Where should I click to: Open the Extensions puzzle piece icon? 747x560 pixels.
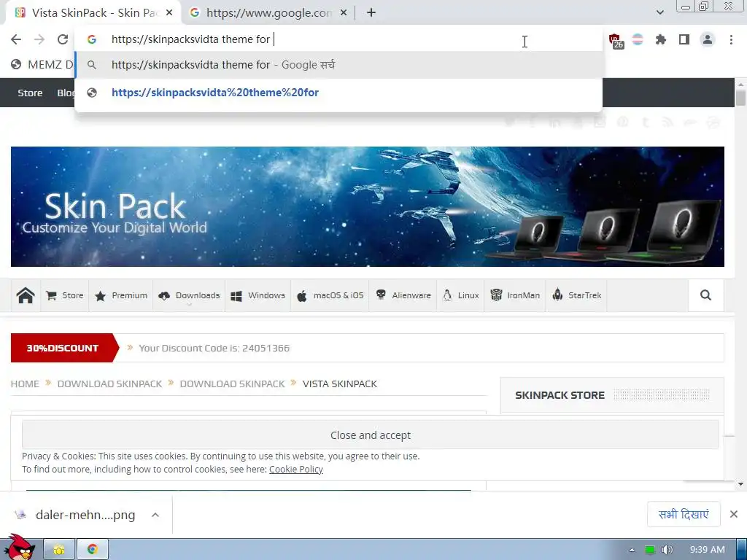(x=660, y=39)
